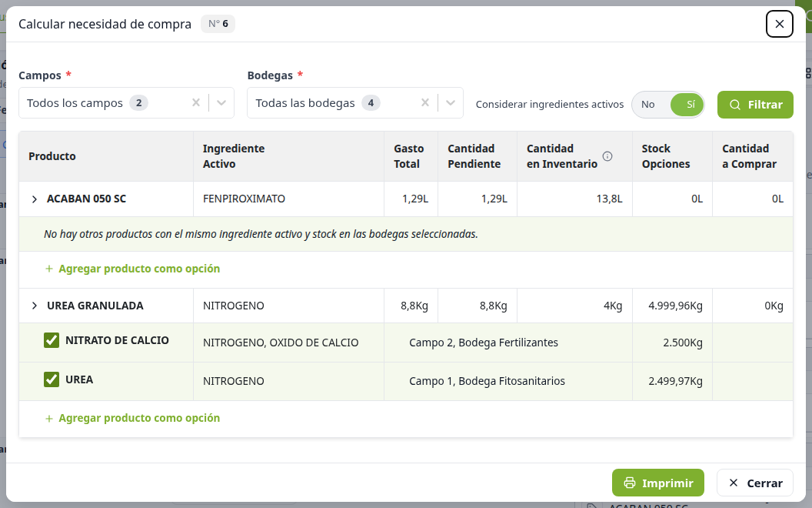Clear the Bodegas selection
The height and width of the screenshot is (508, 812).
coord(424,102)
